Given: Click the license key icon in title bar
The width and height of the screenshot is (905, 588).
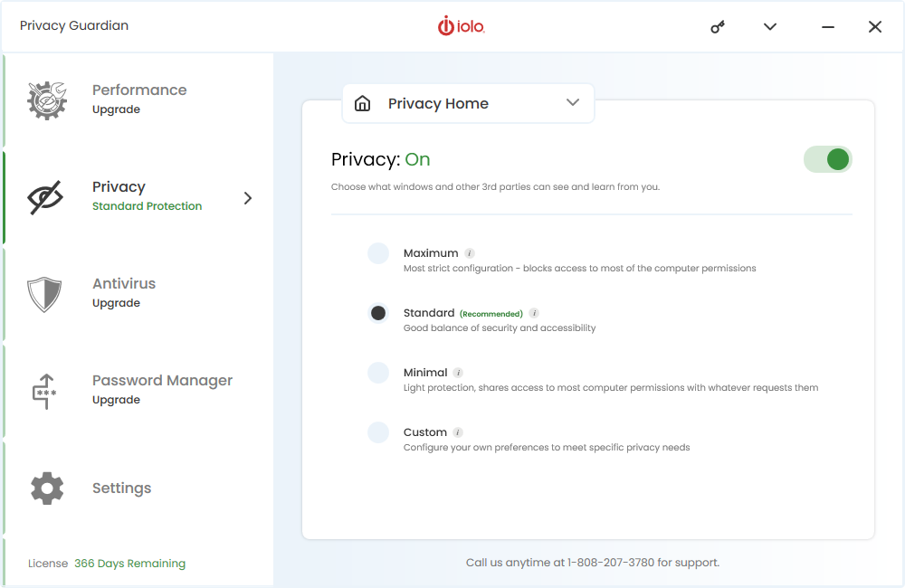Looking at the screenshot, I should click(x=718, y=26).
